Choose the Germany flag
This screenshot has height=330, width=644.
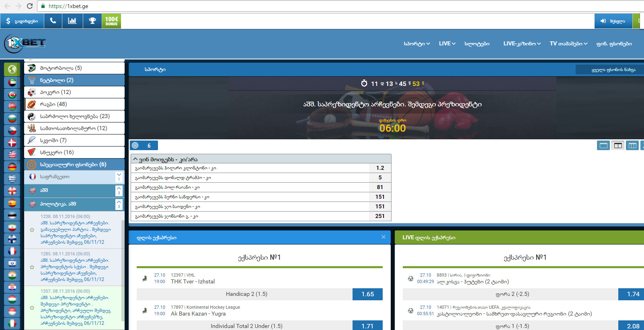coord(12,167)
